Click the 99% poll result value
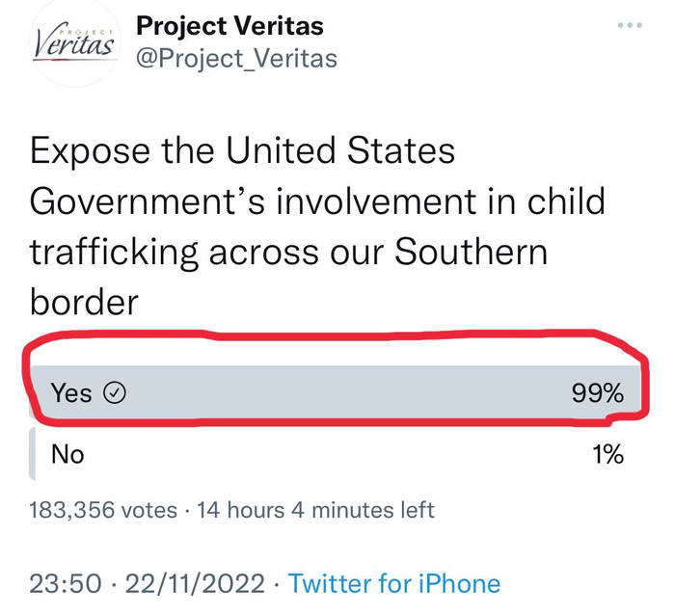Screen dimensions: 675x616 pyautogui.click(x=597, y=393)
